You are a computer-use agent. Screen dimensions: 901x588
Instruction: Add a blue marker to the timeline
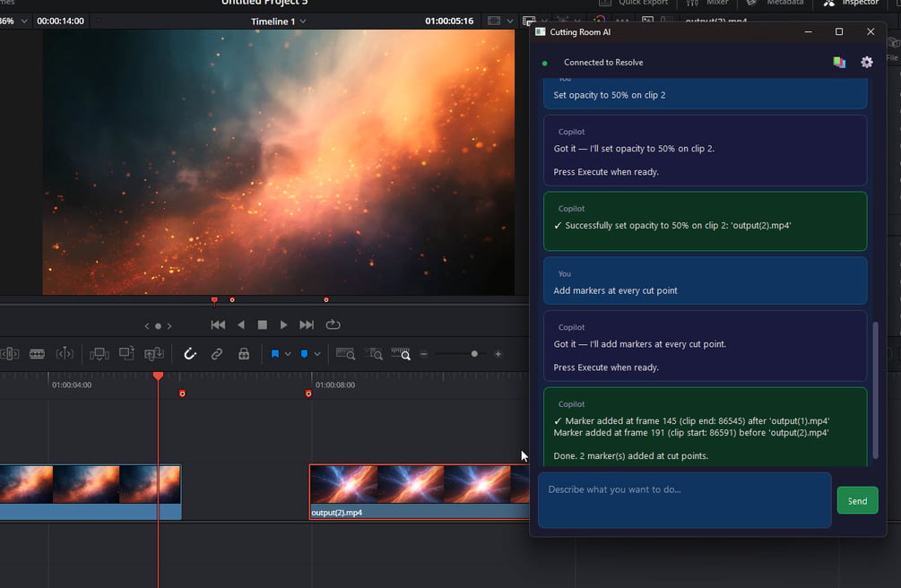304,354
